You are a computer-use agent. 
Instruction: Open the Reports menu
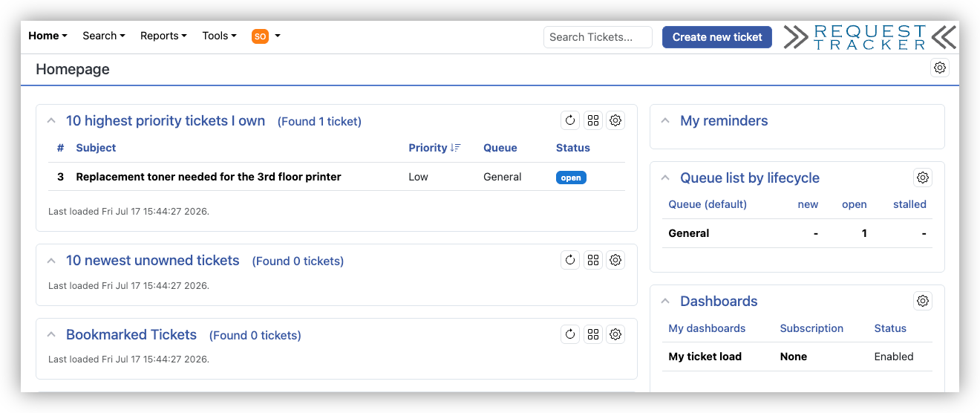point(163,36)
